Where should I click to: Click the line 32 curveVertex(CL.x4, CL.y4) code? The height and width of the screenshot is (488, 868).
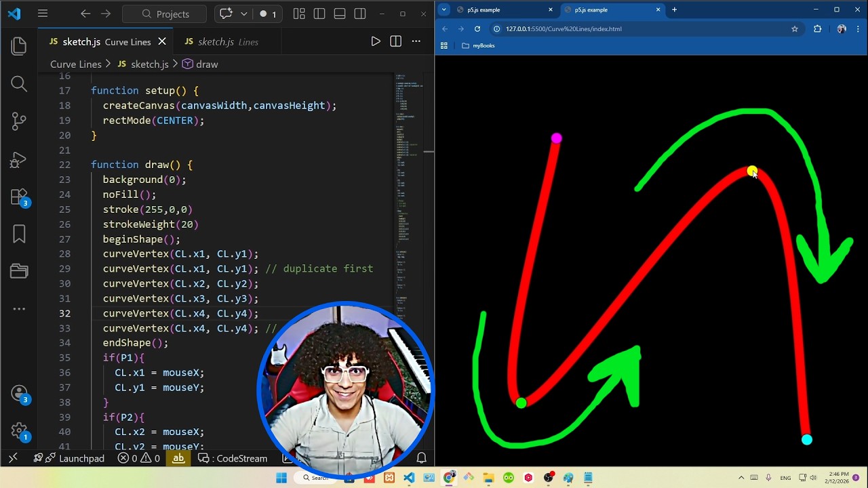180,313
